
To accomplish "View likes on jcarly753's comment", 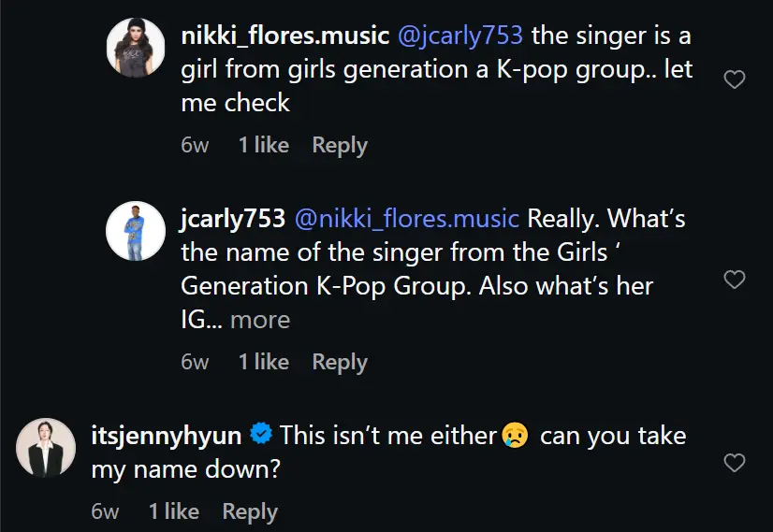I will click(264, 362).
